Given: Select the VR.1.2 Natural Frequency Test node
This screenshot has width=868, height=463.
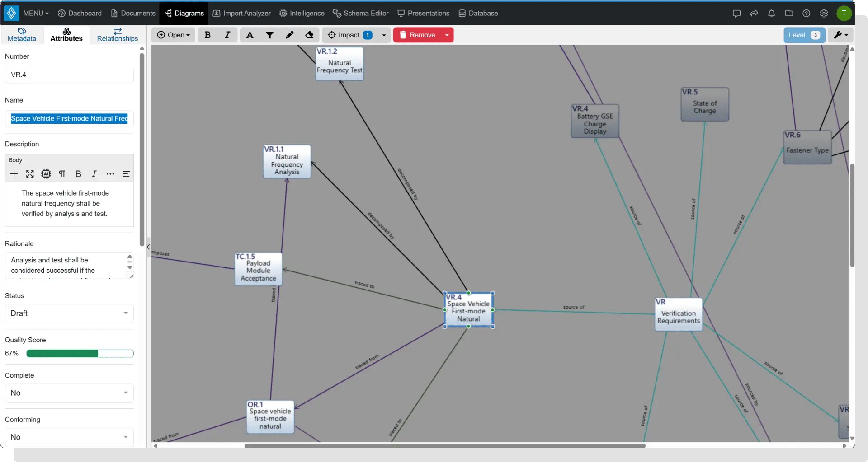Looking at the screenshot, I should pyautogui.click(x=340, y=64).
